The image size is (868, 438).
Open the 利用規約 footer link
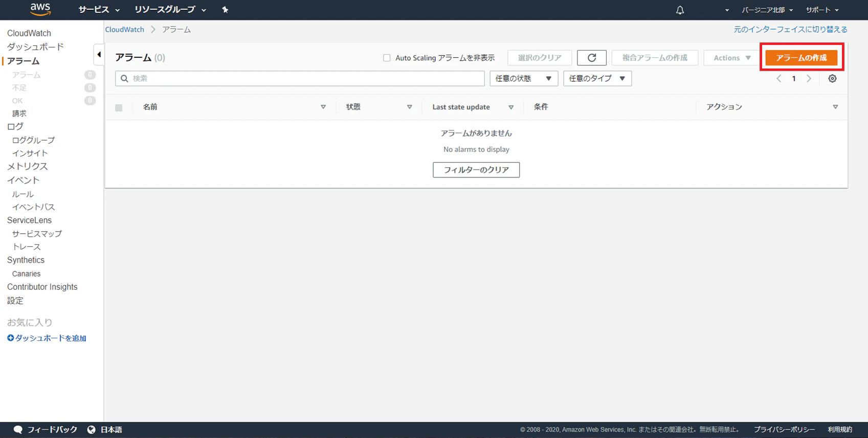click(x=840, y=430)
